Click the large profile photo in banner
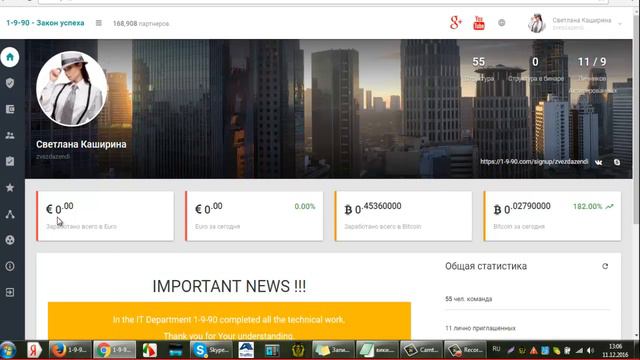The width and height of the screenshot is (640, 360). click(x=72, y=89)
